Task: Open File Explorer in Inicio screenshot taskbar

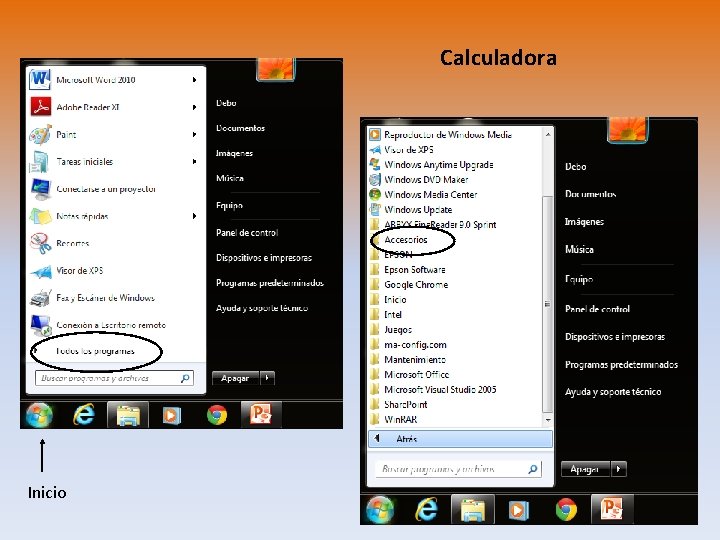Action: coord(128,415)
